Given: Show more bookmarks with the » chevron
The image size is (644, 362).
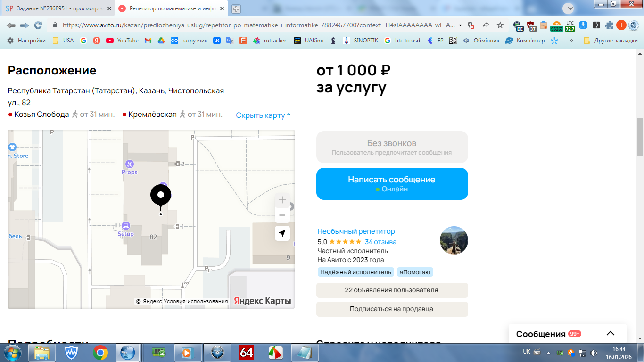Looking at the screenshot, I should coord(571,41).
